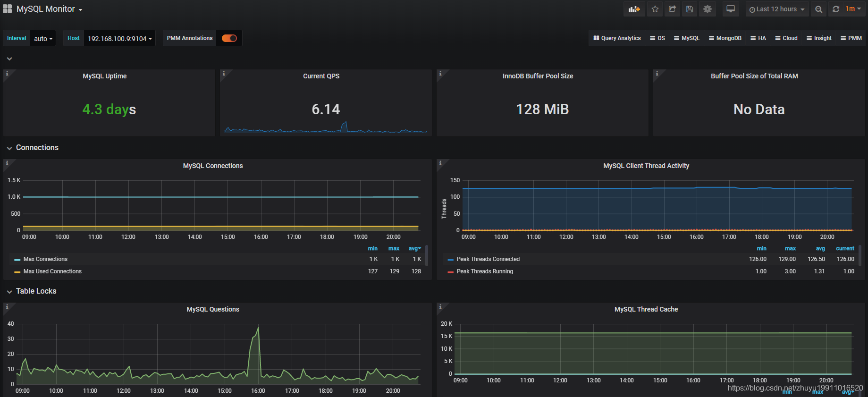This screenshot has height=397, width=868.
Task: Share the dashboard
Action: point(673,9)
